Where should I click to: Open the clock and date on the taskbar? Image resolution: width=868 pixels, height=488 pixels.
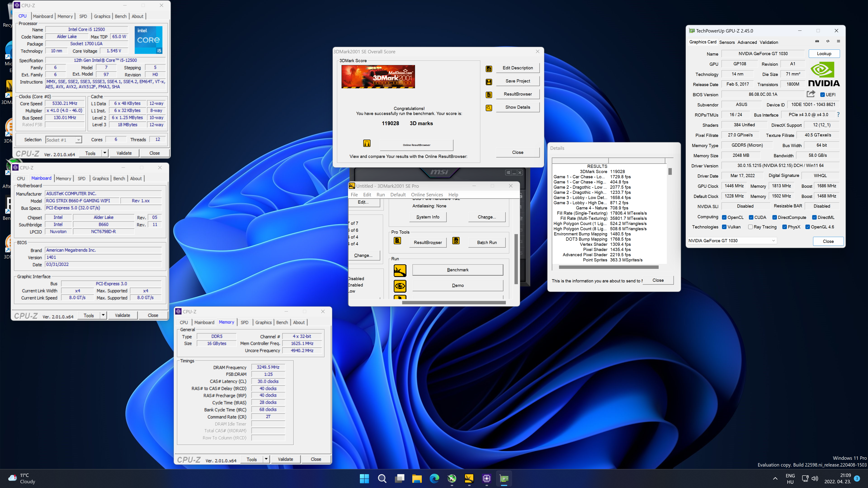point(838,478)
